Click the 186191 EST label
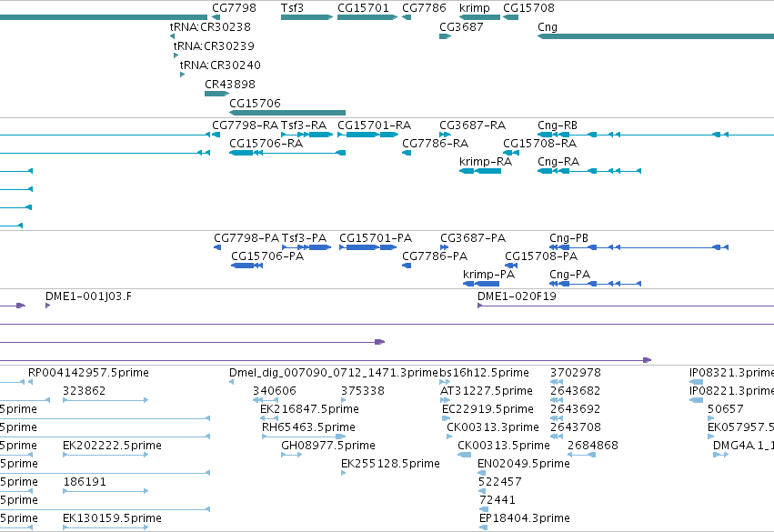 (85, 482)
